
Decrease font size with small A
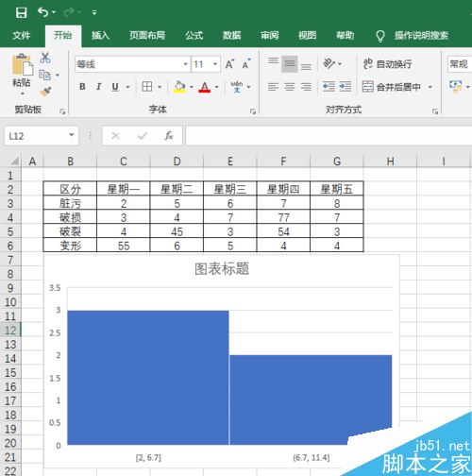tap(246, 64)
